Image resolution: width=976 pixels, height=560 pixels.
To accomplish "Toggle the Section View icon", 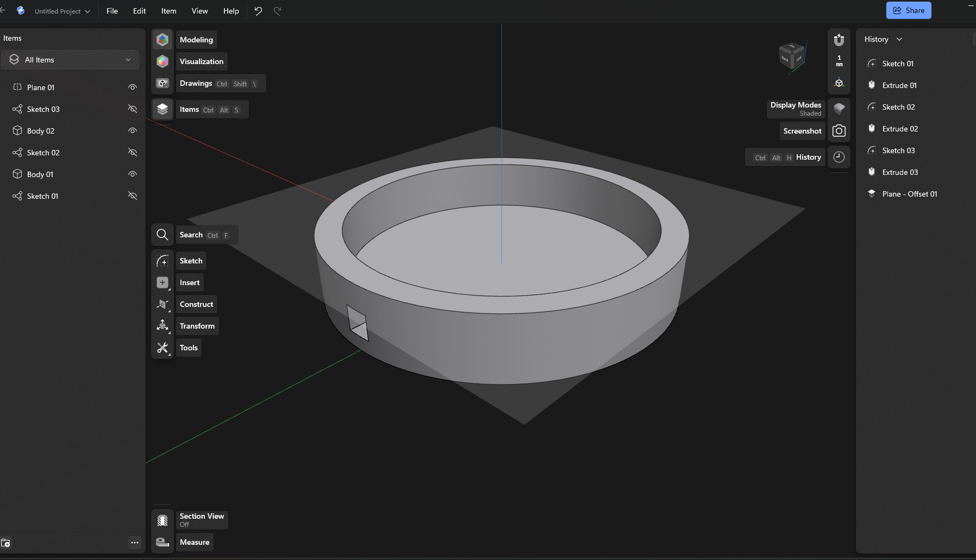I will [162, 520].
